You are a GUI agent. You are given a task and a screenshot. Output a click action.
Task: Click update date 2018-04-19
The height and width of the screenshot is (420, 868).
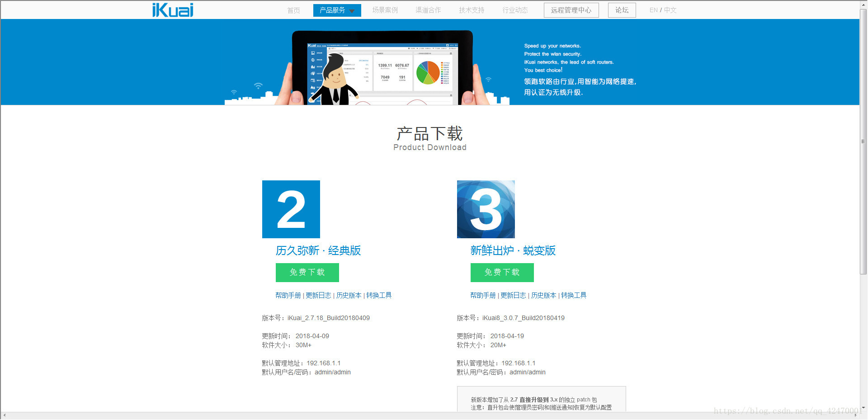click(x=507, y=336)
